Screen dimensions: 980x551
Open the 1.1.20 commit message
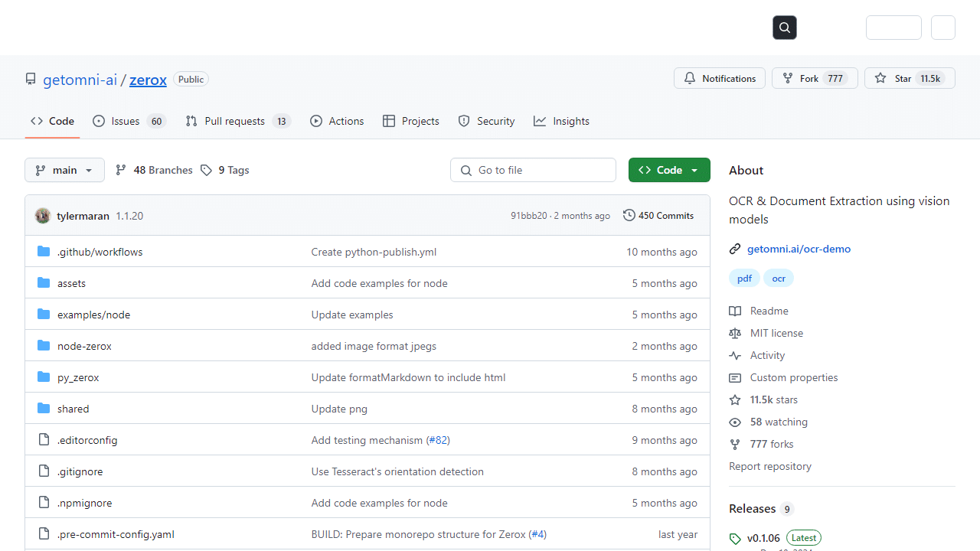click(x=129, y=216)
